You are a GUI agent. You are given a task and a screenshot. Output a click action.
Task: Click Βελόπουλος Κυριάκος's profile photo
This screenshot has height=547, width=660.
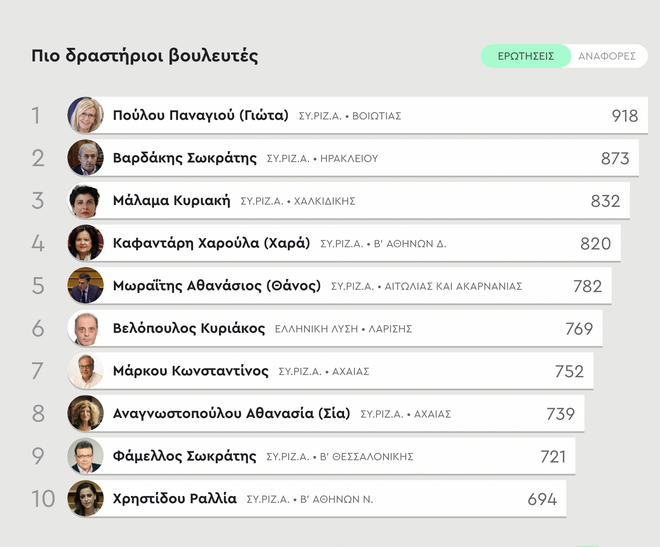coord(85,329)
